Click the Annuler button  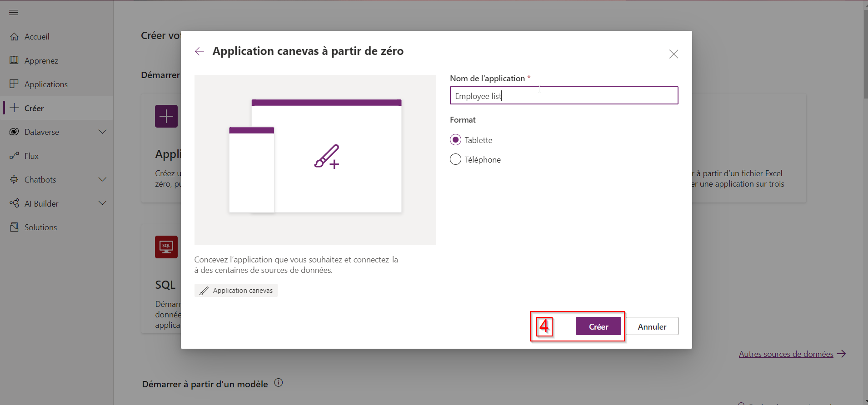[x=652, y=326]
